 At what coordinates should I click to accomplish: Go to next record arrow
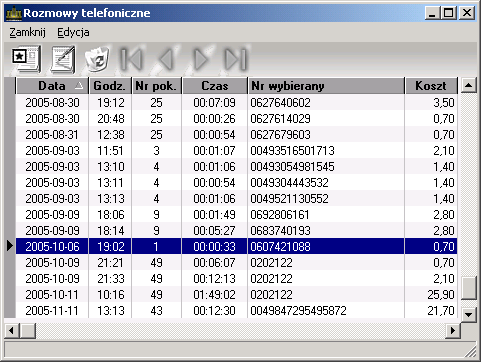click(201, 60)
